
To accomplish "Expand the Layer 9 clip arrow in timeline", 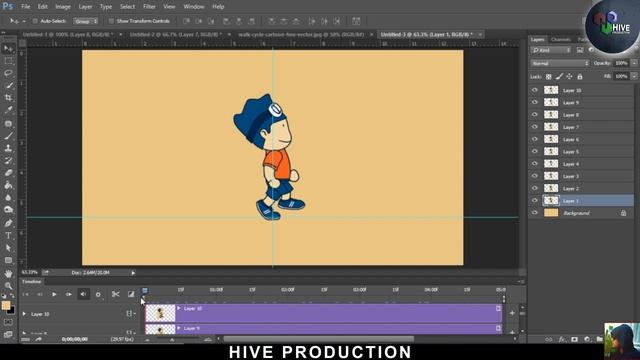I will tap(179, 328).
